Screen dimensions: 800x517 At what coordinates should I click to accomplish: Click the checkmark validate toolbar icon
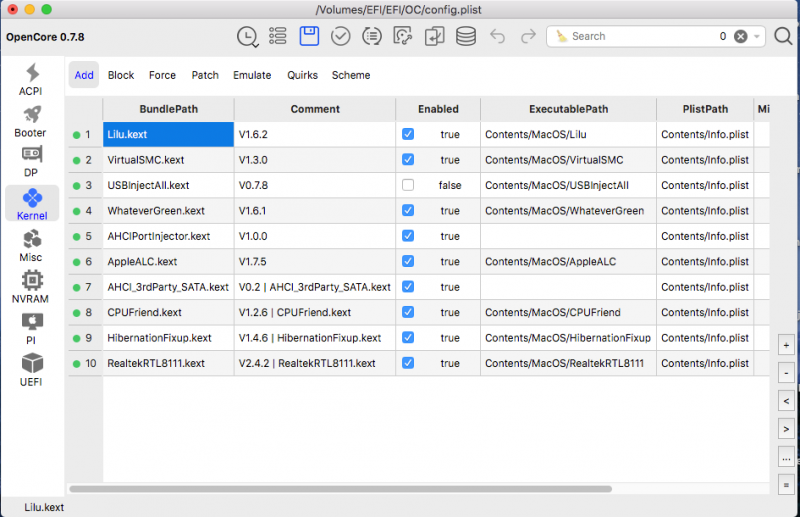pyautogui.click(x=340, y=36)
